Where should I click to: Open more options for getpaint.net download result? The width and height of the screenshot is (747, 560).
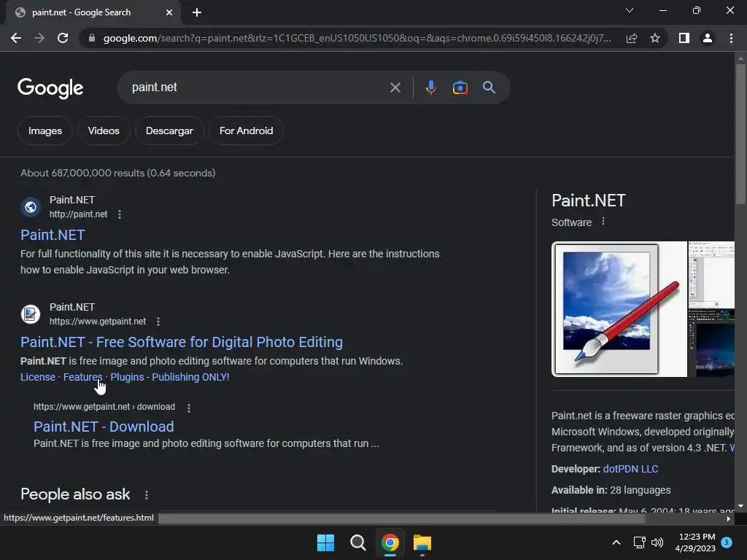189,408
